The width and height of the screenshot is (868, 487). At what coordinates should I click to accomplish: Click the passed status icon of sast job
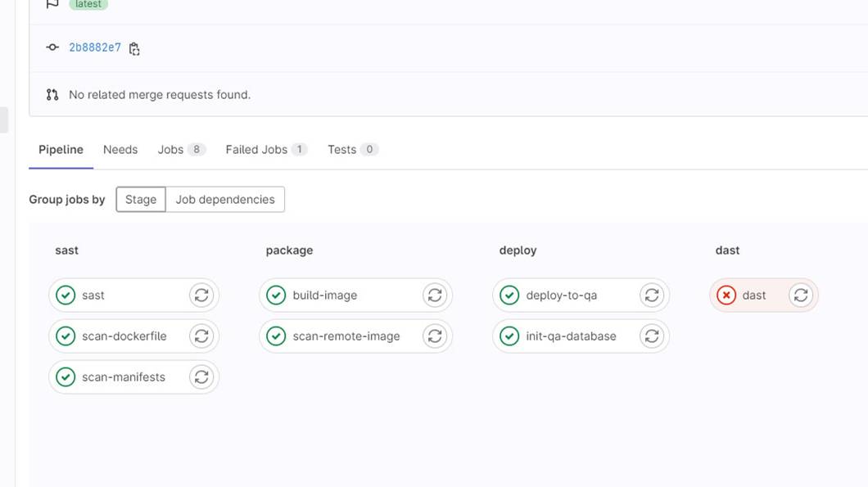(66, 295)
